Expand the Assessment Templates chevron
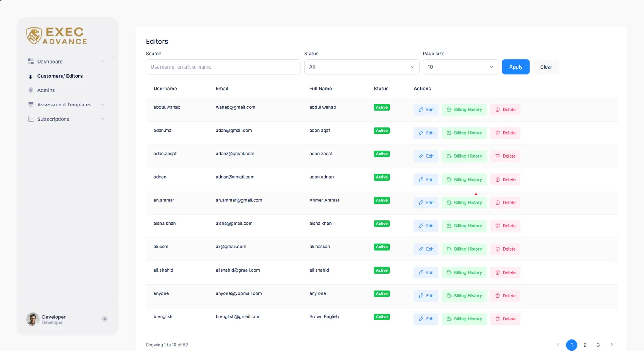This screenshot has width=644, height=351. point(103,105)
